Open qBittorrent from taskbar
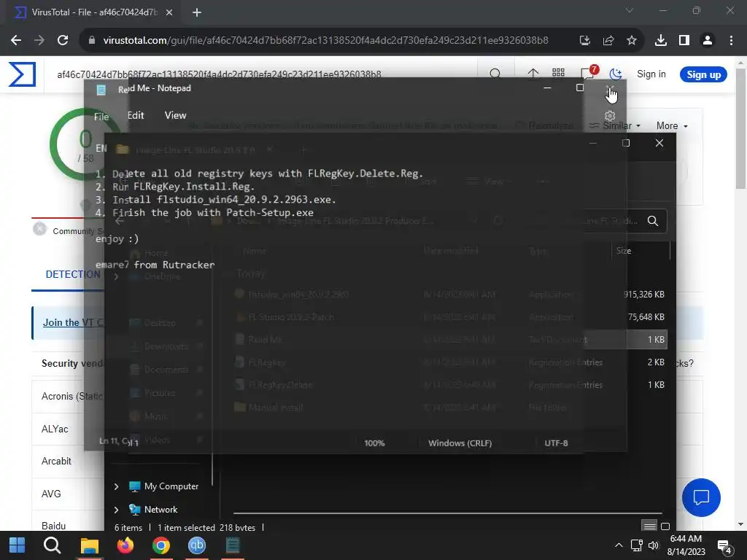 (197, 545)
